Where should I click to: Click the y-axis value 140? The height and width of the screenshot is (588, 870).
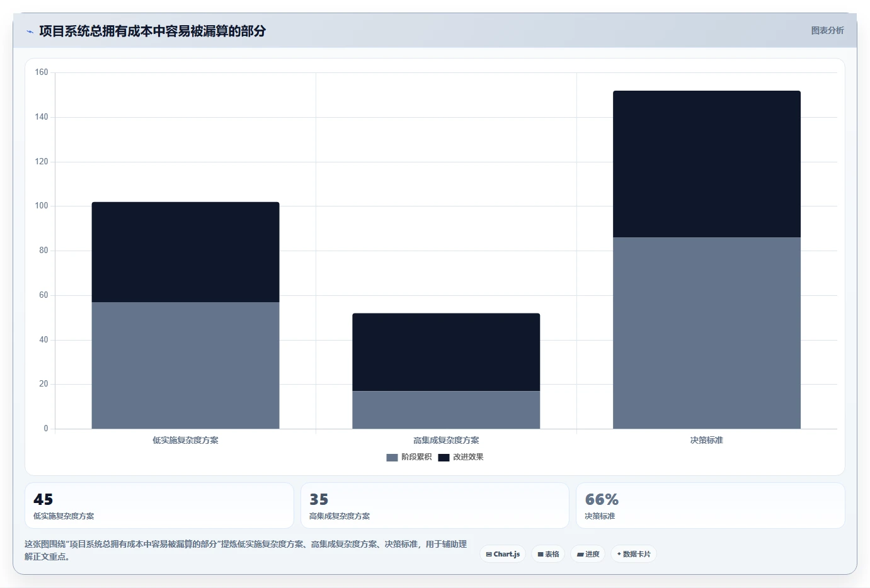coord(42,117)
